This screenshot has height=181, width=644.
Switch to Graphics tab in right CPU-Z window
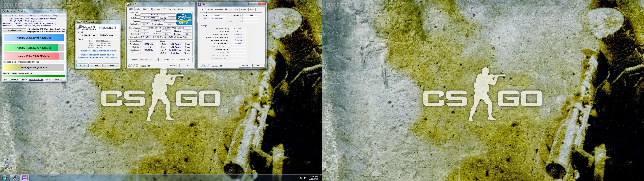point(244,10)
